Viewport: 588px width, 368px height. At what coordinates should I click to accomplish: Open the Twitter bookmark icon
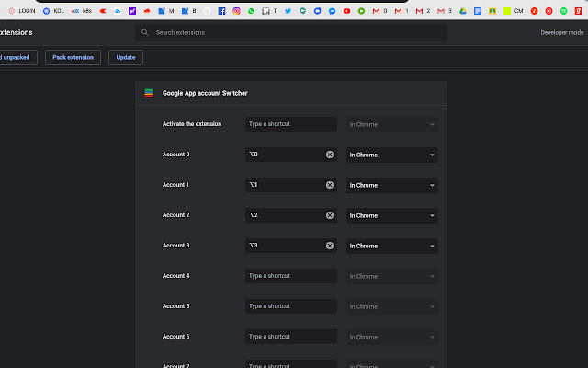tap(288, 11)
